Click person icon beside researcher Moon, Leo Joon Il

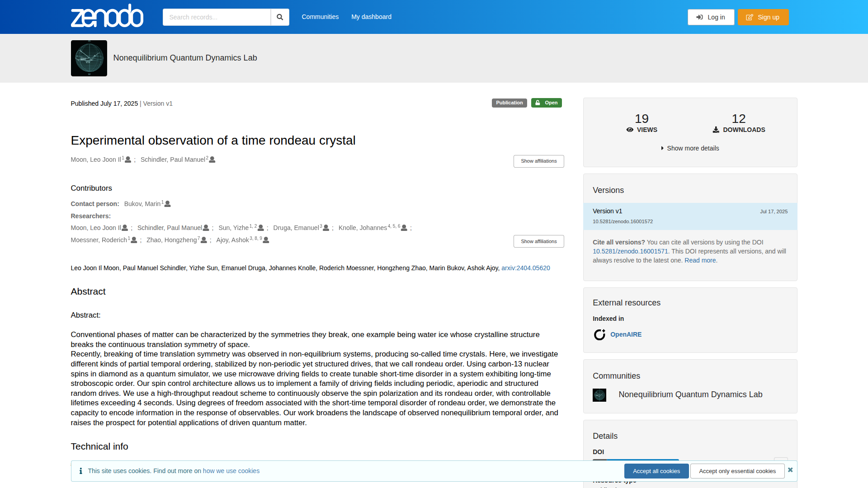tap(125, 228)
